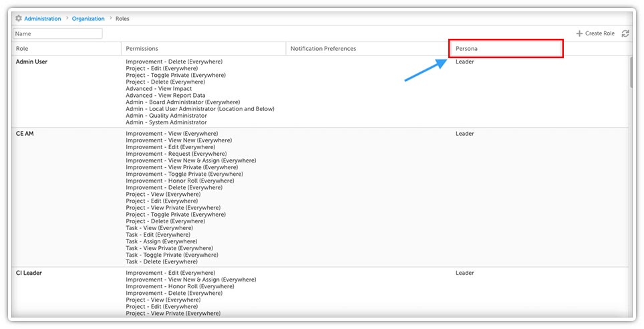Click the plus icon beside Create Role
The image size is (644, 329).
[579, 33]
